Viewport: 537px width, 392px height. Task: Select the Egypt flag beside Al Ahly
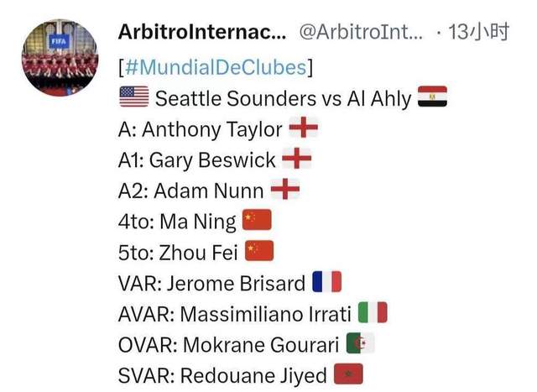coord(432,97)
